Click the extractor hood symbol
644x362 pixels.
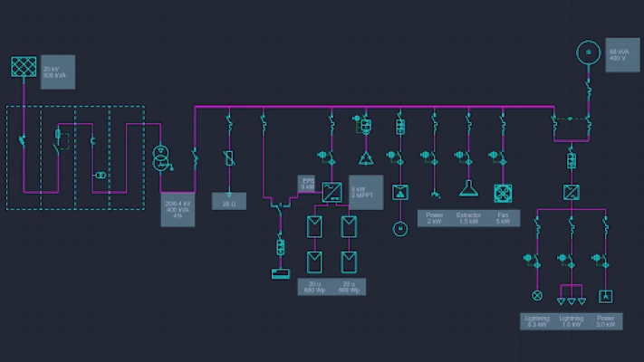[468, 188]
